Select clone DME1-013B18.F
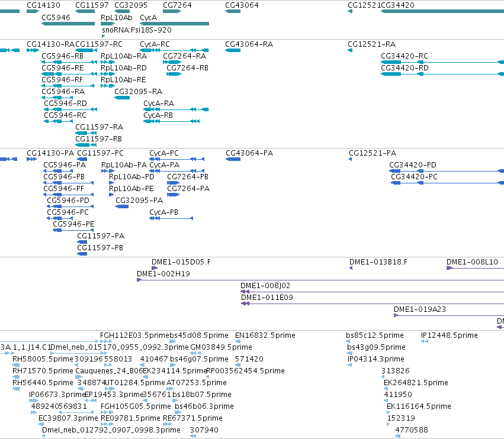This screenshot has width=504, height=439. coord(378,262)
